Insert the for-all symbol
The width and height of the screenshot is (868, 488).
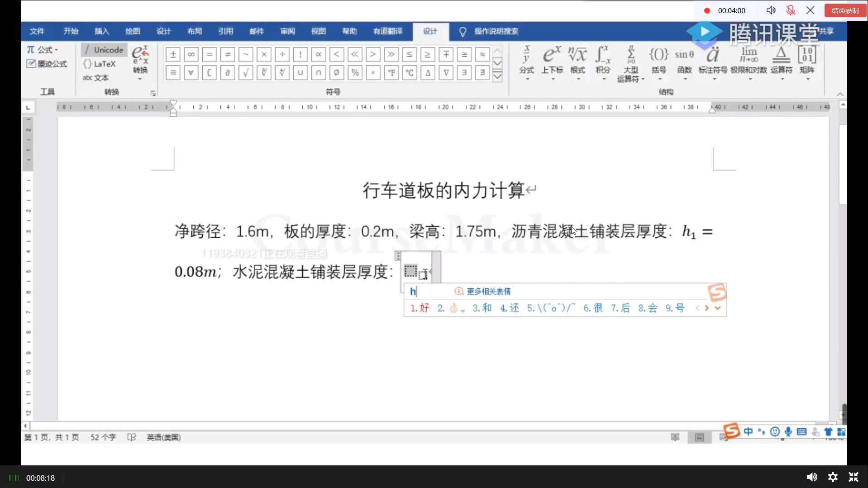[x=191, y=72]
